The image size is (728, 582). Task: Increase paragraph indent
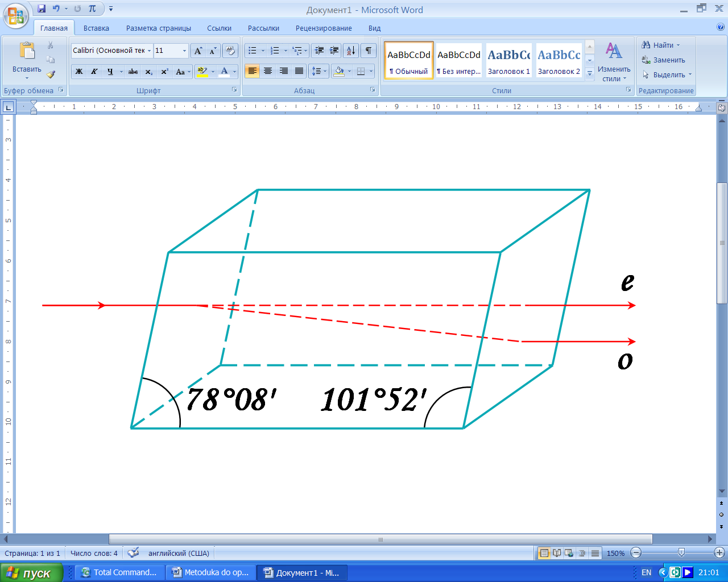334,51
